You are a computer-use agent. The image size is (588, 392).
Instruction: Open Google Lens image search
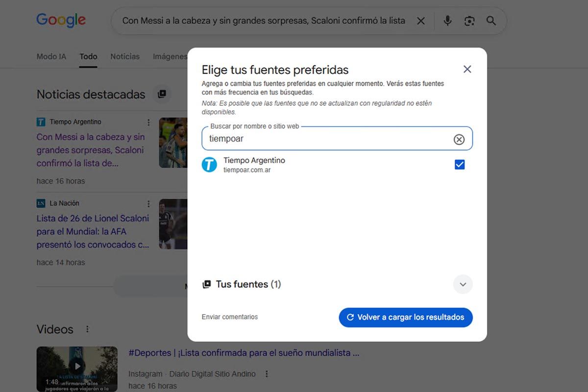(469, 21)
